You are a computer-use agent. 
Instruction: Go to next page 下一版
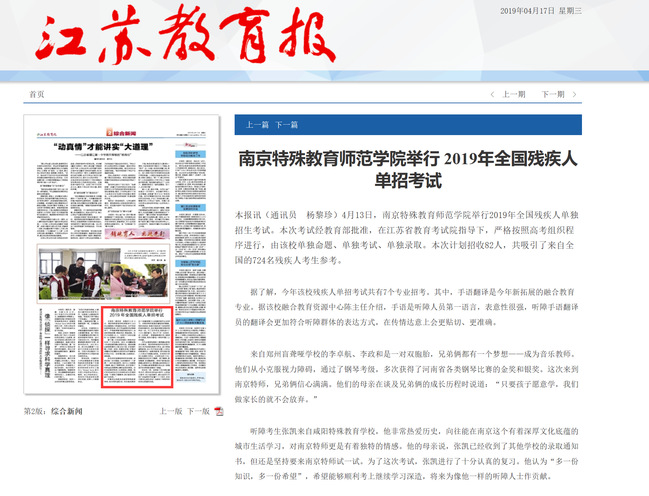click(198, 411)
